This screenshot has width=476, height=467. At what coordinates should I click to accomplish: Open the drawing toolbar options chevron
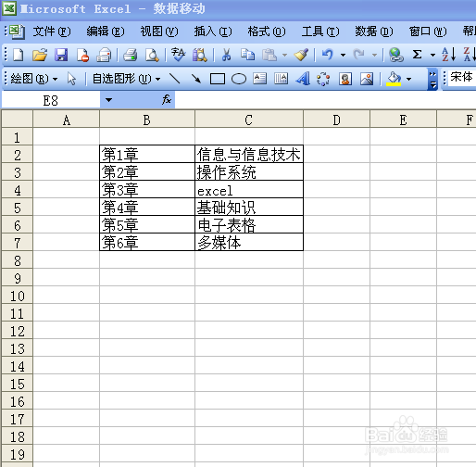432,79
